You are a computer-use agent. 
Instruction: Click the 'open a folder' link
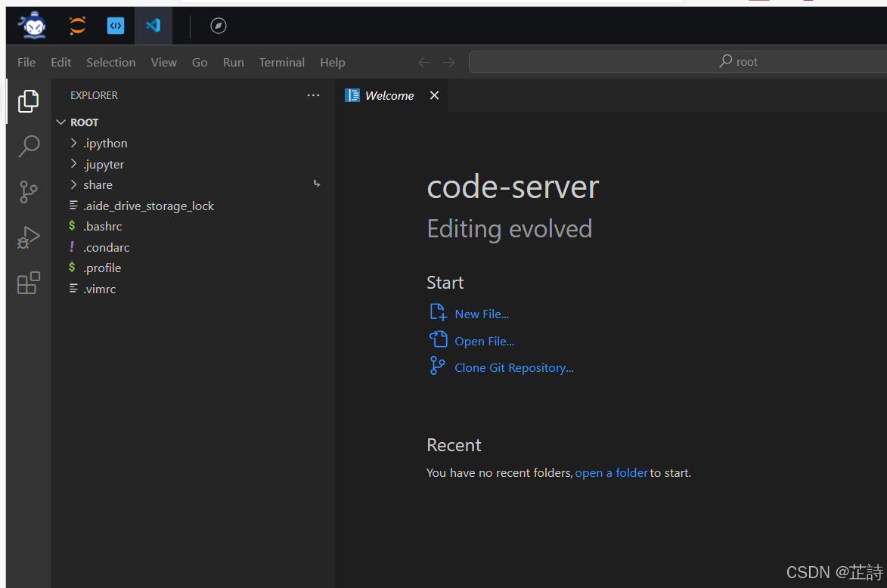pos(611,472)
